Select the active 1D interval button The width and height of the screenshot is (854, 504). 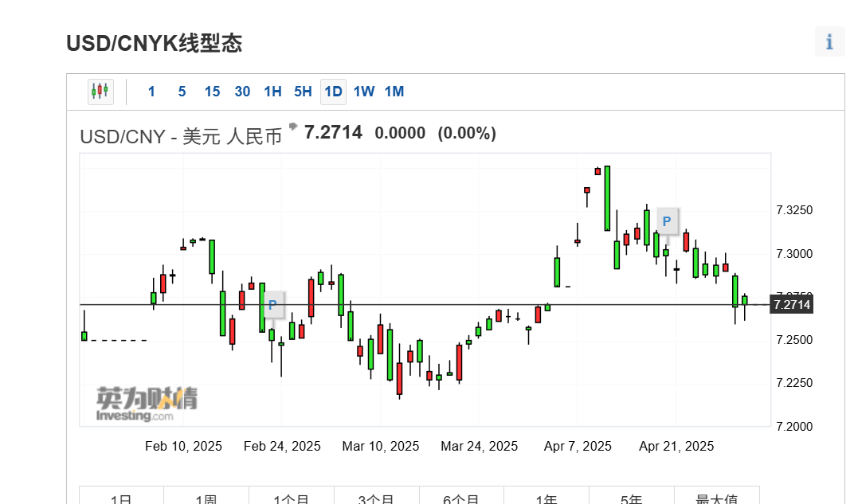pos(333,92)
